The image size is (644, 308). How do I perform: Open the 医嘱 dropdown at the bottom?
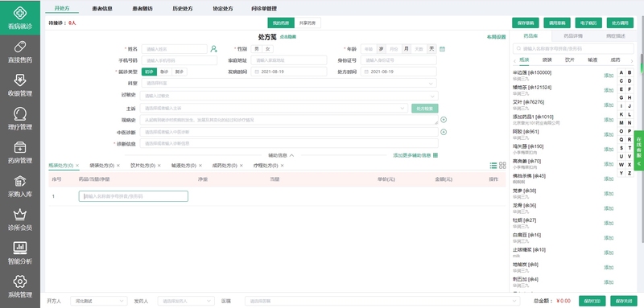tap(382, 301)
